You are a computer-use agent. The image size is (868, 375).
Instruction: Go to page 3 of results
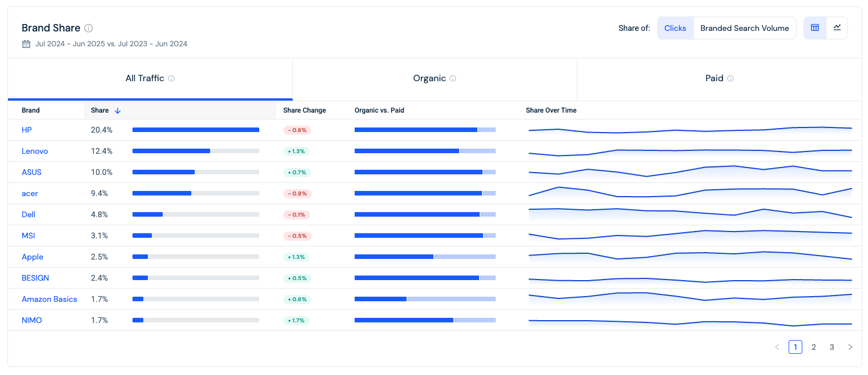832,347
